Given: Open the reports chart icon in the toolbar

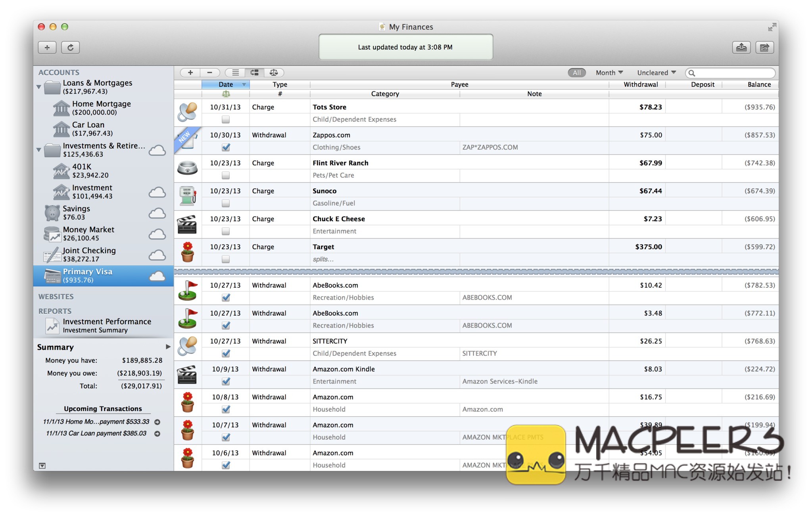Looking at the screenshot, I should pos(764,48).
